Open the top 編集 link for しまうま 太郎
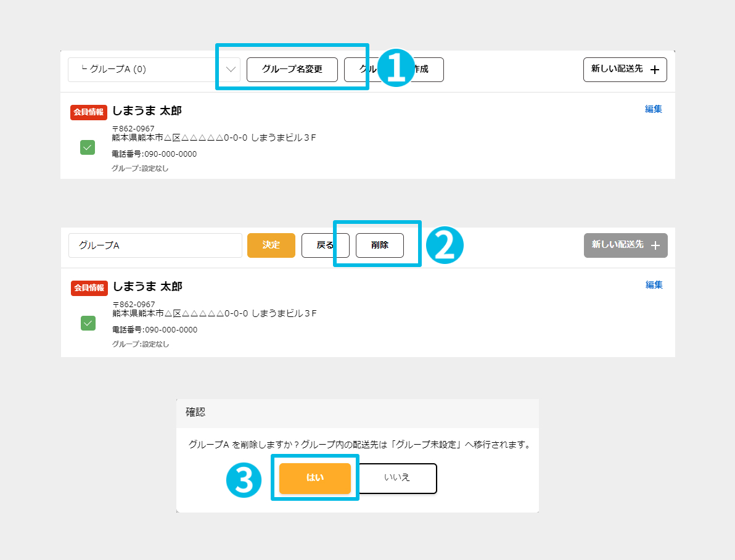The width and height of the screenshot is (735, 560). [653, 109]
